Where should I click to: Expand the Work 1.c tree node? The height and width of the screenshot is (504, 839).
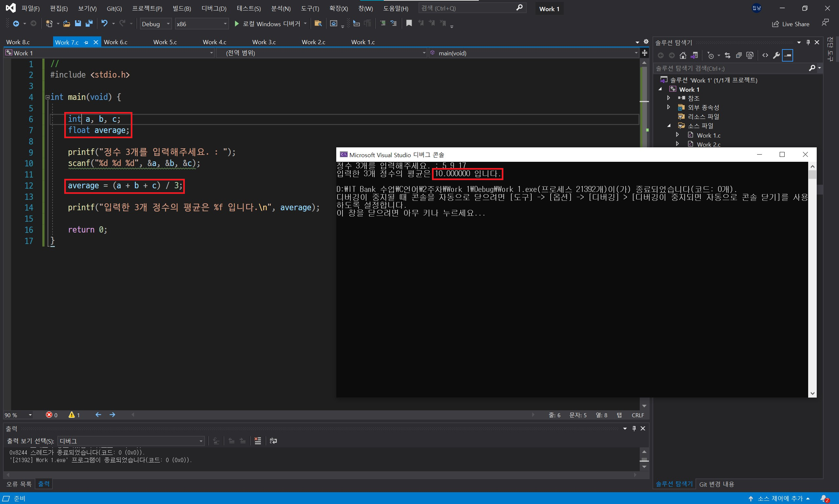click(677, 135)
